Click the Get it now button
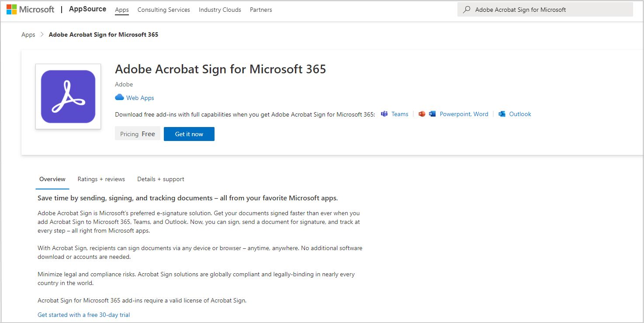Image resolution: width=644 pixels, height=323 pixels. (x=189, y=134)
